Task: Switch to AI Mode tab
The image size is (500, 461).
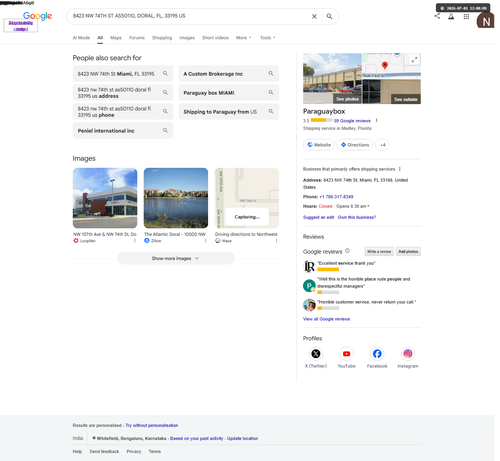Action: point(81,38)
